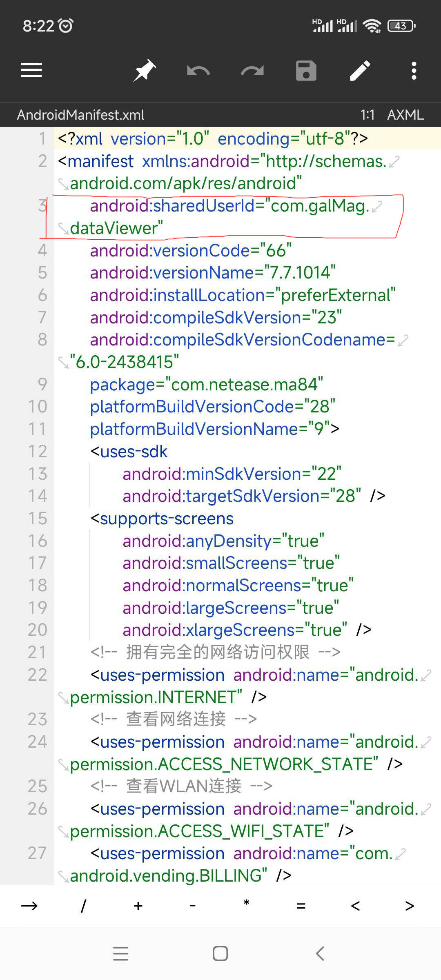This screenshot has height=980, width=441.
Task: Tap the pencil edit icon
Action: coord(360,71)
